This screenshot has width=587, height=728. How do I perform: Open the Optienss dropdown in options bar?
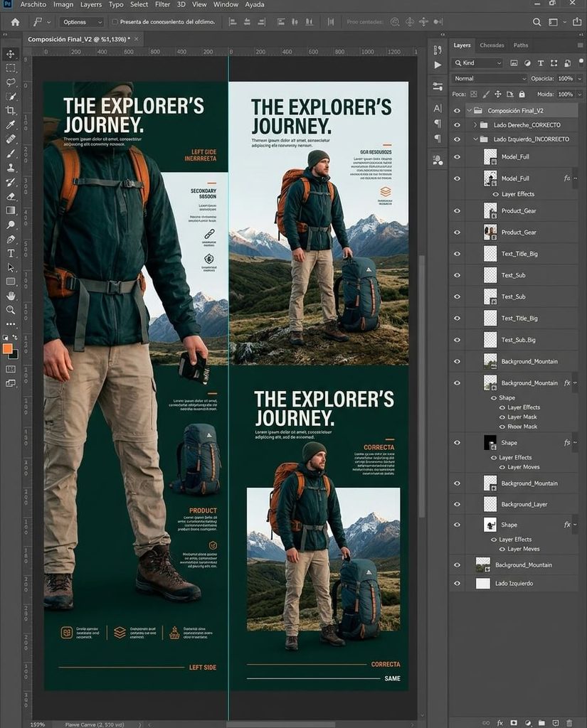coord(81,22)
